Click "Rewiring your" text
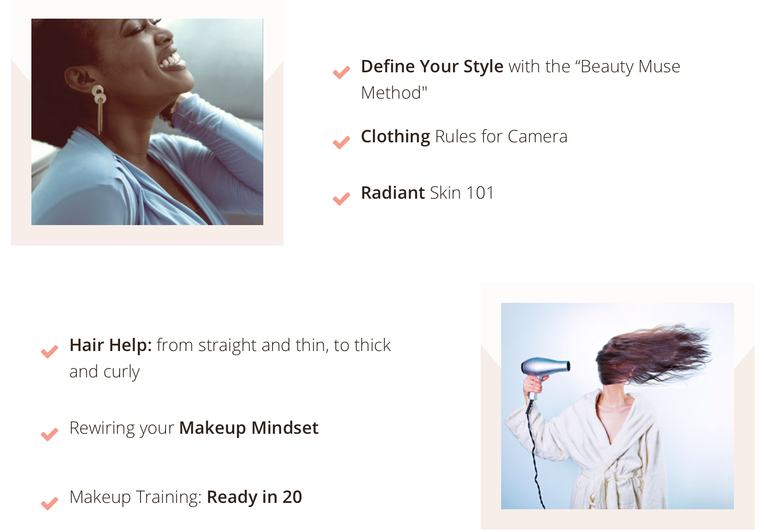The image size is (764, 532). coord(122,428)
